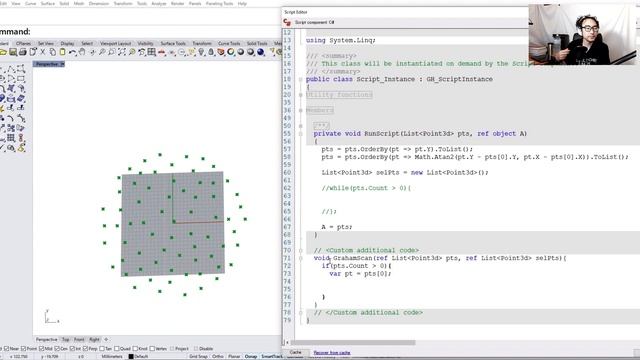Toggle the Cen osnap checkbox
640x360 pixels.
[x=57, y=349]
